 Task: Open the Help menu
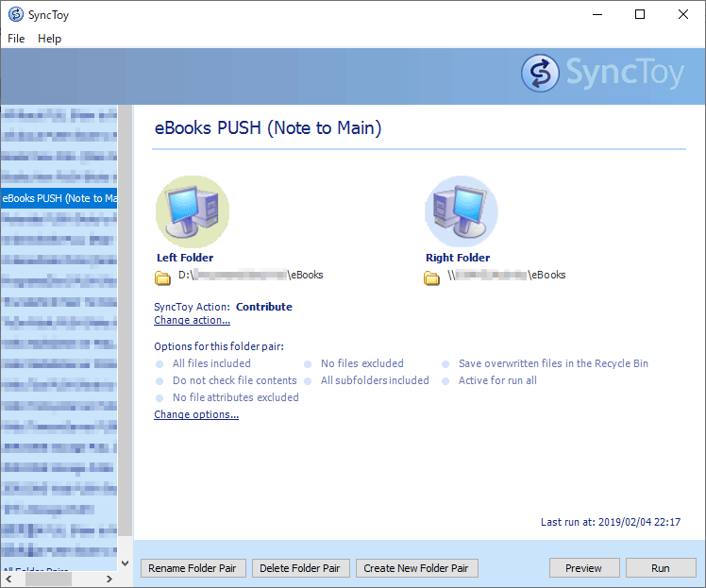(x=49, y=39)
